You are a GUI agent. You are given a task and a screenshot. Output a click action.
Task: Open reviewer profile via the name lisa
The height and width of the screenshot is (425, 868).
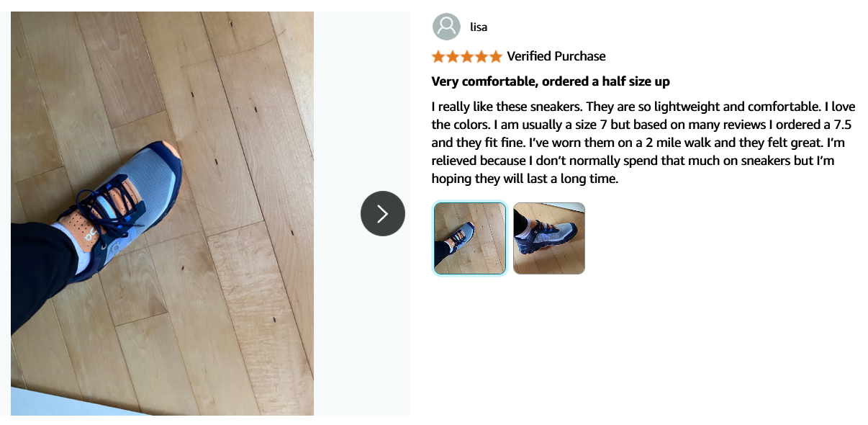coord(479,27)
